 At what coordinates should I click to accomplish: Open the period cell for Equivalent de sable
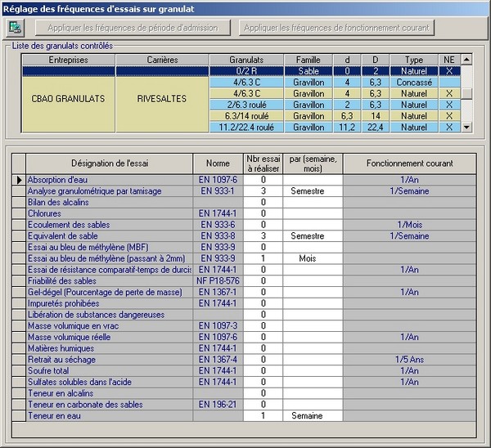[312, 235]
